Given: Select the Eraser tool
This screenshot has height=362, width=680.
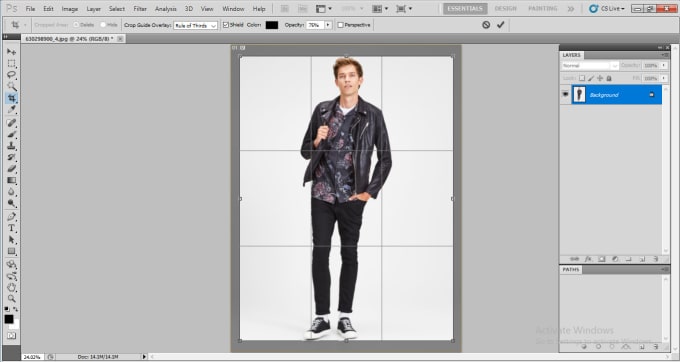Looking at the screenshot, I should click(11, 169).
